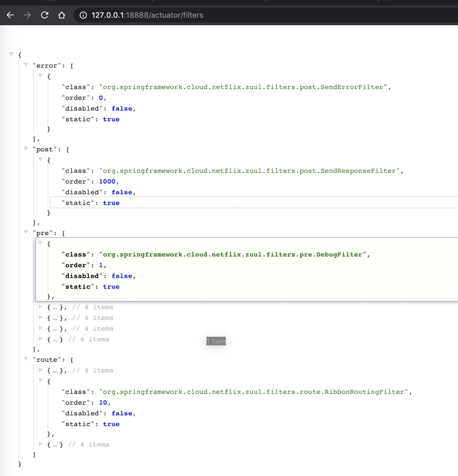Collapse the "pre" array
This screenshot has width=458, height=476.
[26, 232]
